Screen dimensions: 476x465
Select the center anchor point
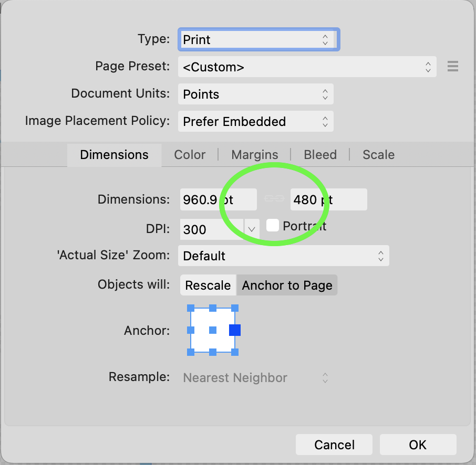pos(213,330)
